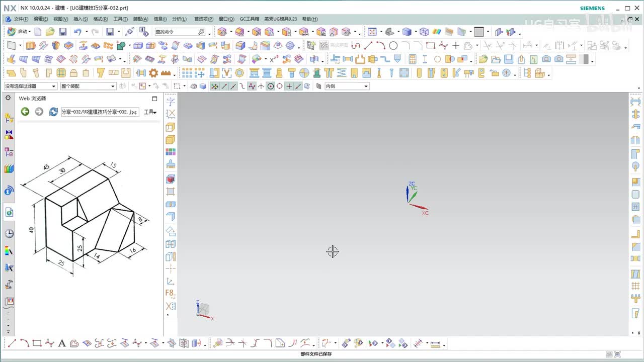
Task: Toggle the point on curve snap icon
Action: (x=298, y=86)
